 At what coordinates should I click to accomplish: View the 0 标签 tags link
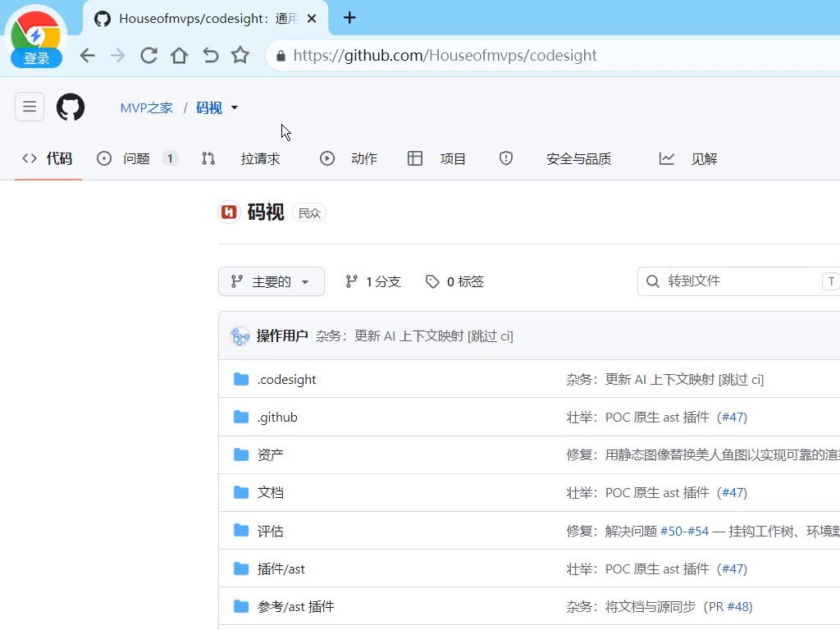click(454, 281)
